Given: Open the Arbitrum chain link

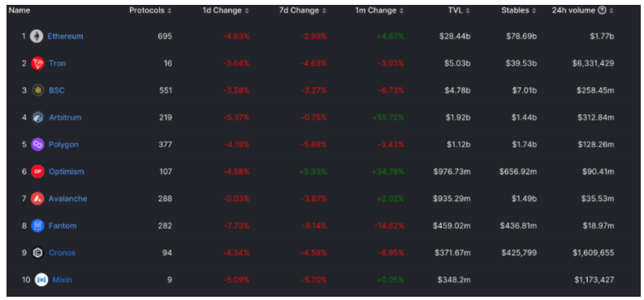Looking at the screenshot, I should coord(65,118).
